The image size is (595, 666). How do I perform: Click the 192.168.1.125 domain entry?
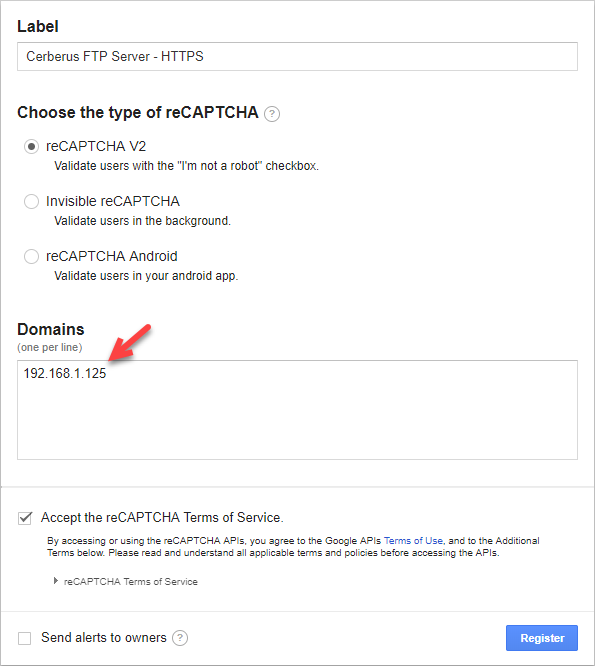(65, 373)
